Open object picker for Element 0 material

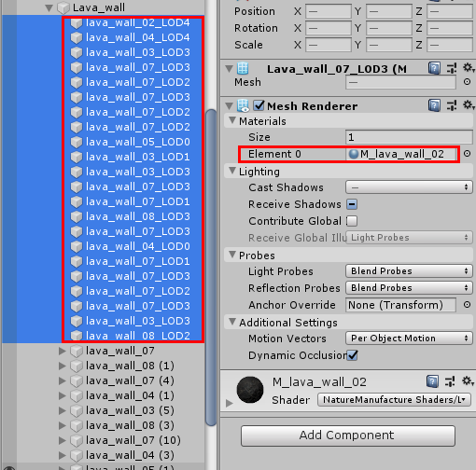pos(467,154)
